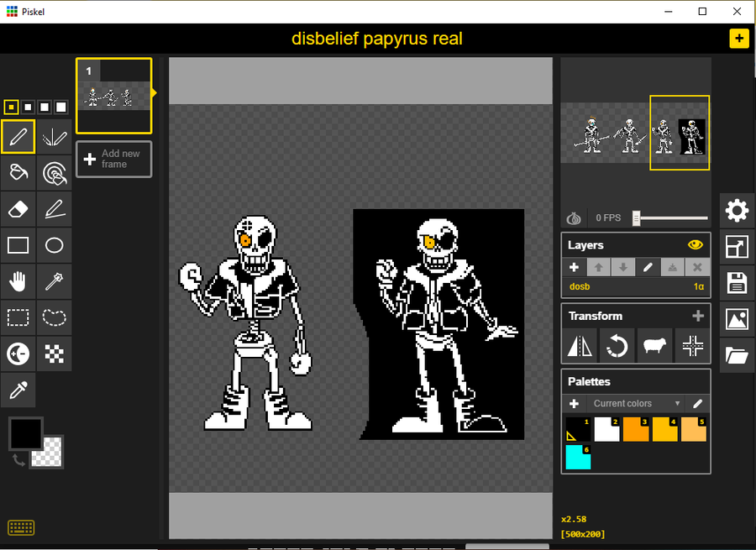
Task: Select the Vertical mirror pen tool
Action: (x=55, y=137)
